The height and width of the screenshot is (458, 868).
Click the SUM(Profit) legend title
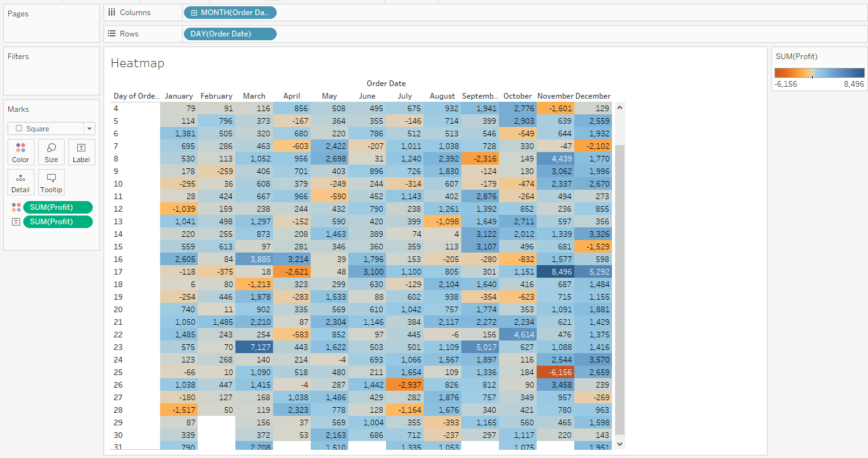[796, 57]
